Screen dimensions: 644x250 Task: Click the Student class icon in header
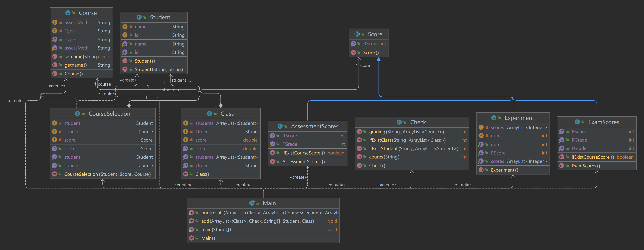139,17
